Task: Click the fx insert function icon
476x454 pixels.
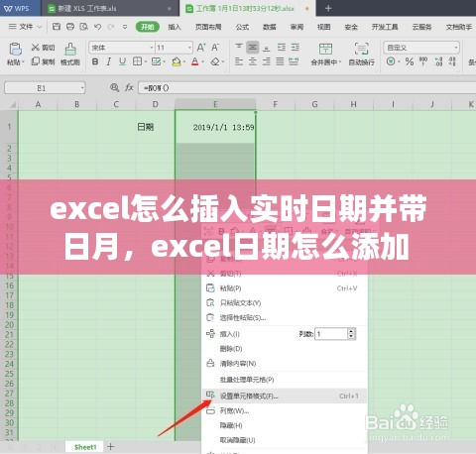Action: (x=129, y=87)
